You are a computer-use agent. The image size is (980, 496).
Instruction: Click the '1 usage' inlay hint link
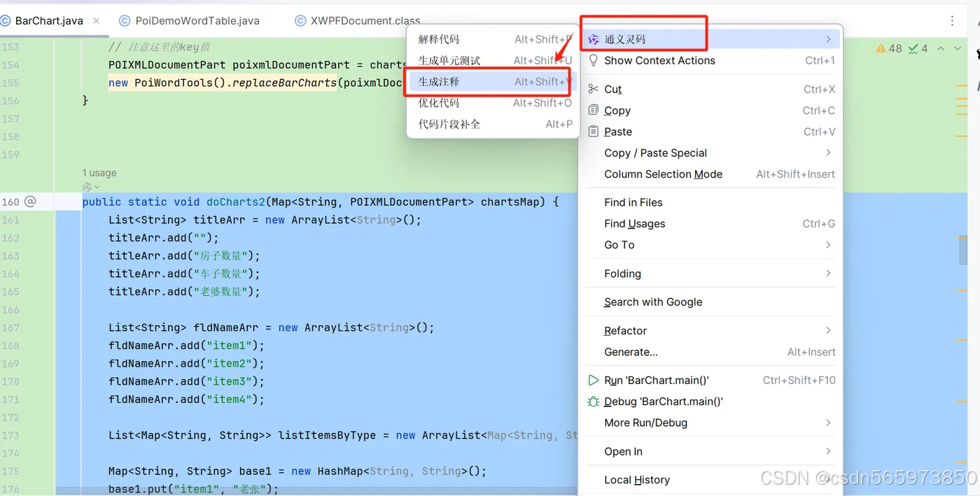[x=99, y=173]
